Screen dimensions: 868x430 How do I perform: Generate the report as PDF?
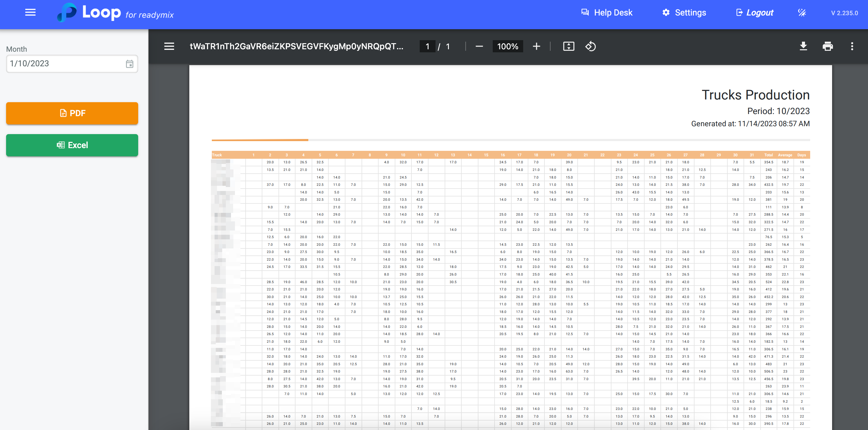[72, 113]
